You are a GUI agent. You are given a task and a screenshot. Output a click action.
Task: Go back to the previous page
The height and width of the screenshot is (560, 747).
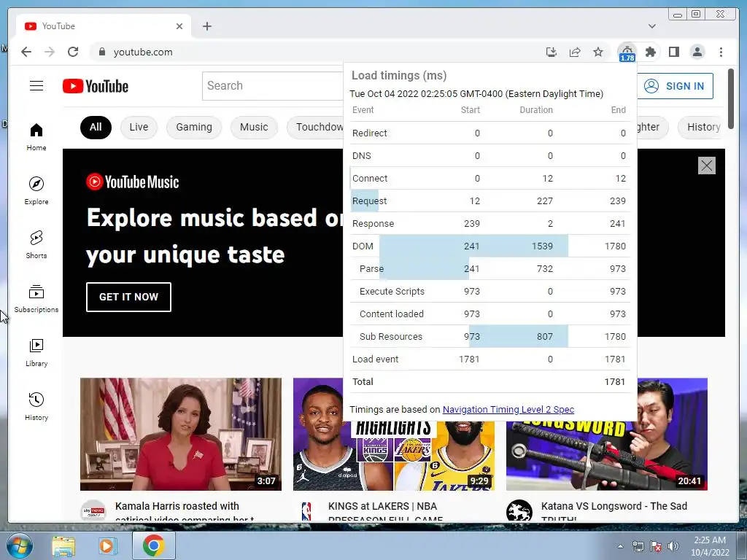(x=26, y=52)
